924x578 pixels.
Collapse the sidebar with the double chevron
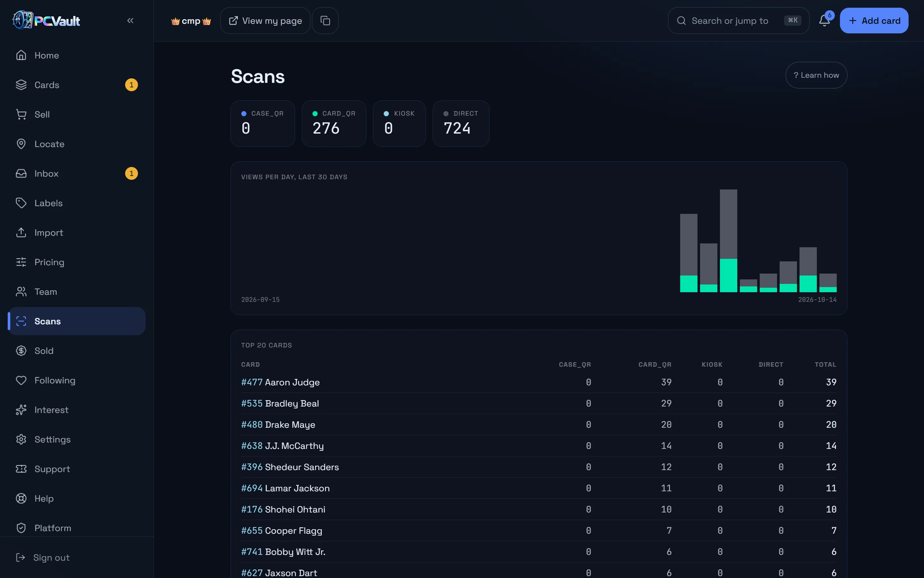[130, 21]
